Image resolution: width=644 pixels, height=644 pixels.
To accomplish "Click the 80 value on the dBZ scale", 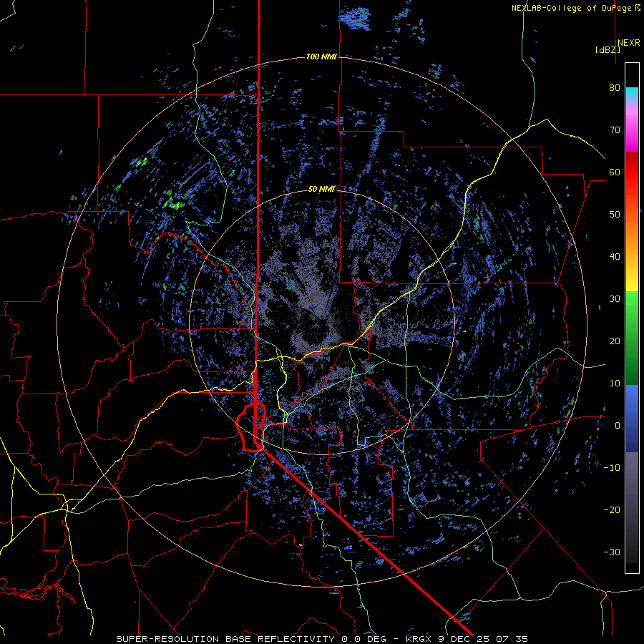I will pos(615,88).
